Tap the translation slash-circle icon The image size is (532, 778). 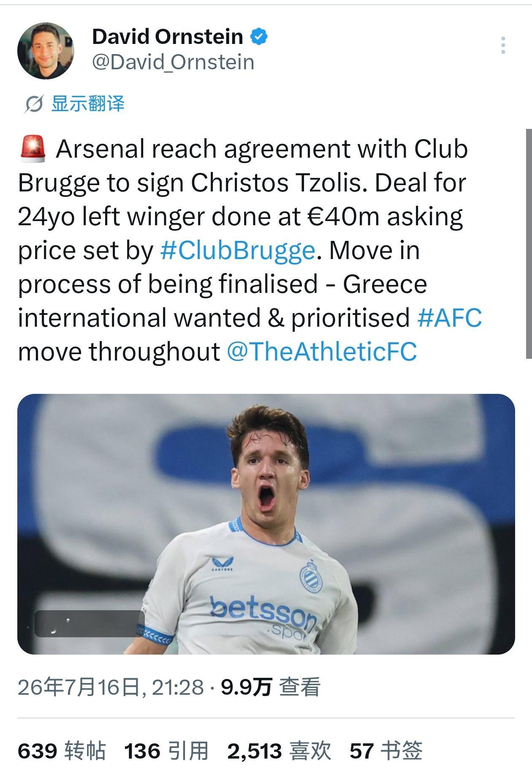(33, 104)
